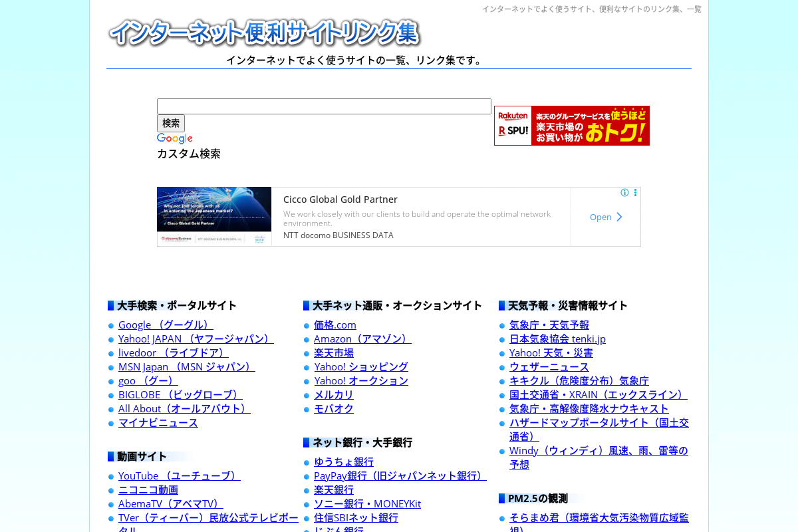Click the Google logo under search
The height and width of the screenshot is (532, 798).
[x=175, y=139]
